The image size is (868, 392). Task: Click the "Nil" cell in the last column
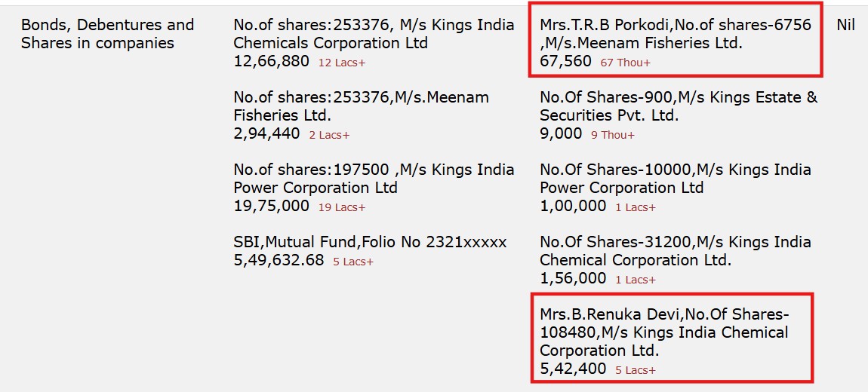click(x=845, y=25)
